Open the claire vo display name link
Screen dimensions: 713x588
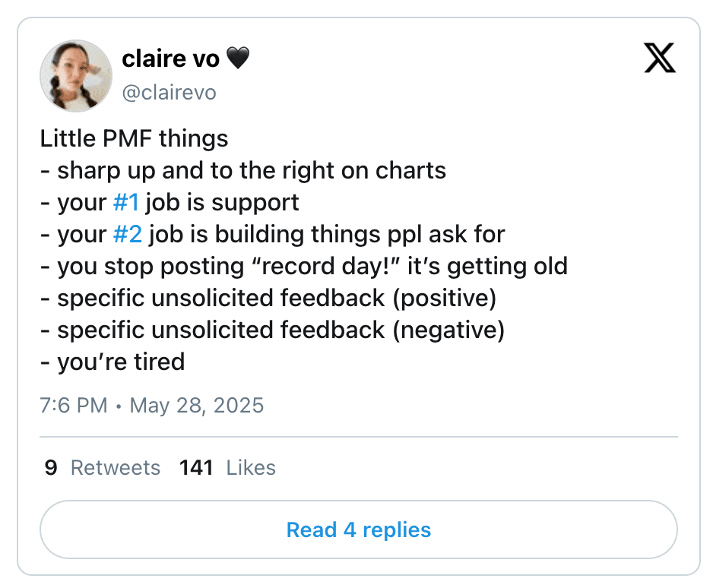pyautogui.click(x=169, y=58)
